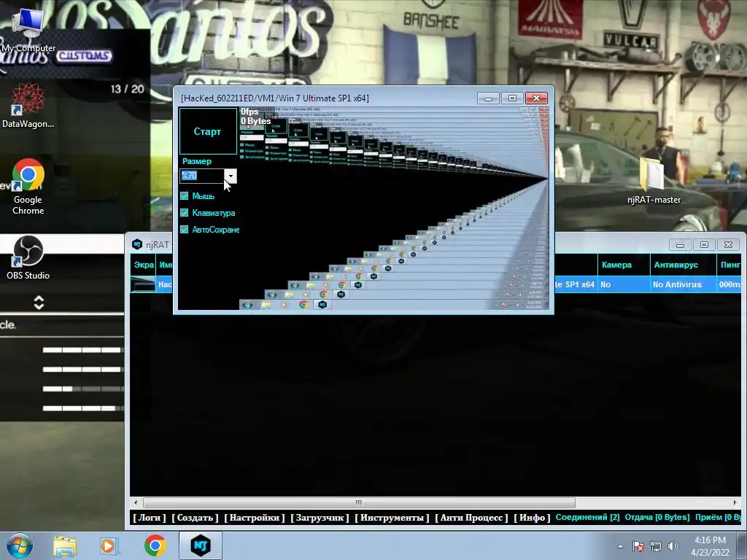The height and width of the screenshot is (560, 747).
Task: Click the up-down chevron on the left panel
Action: (39, 303)
